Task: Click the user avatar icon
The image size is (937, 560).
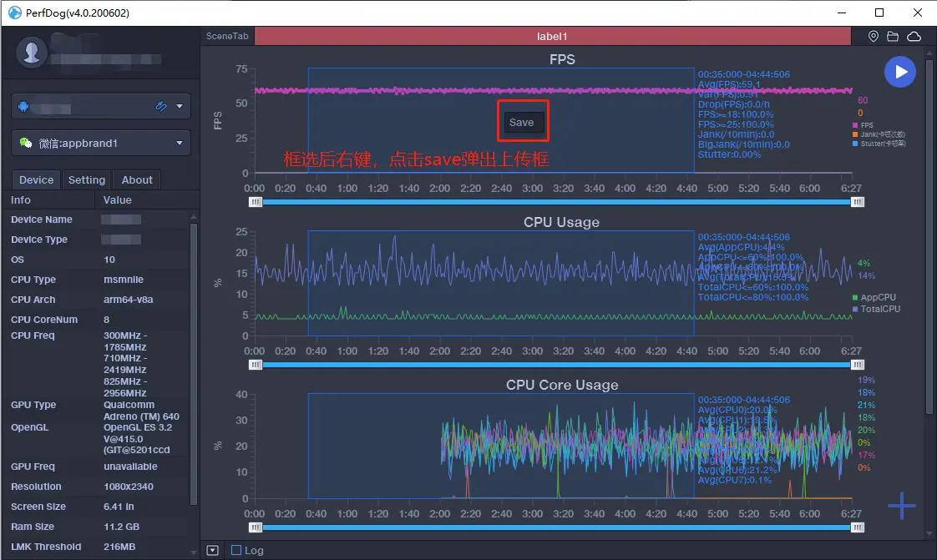Action: pos(32,53)
